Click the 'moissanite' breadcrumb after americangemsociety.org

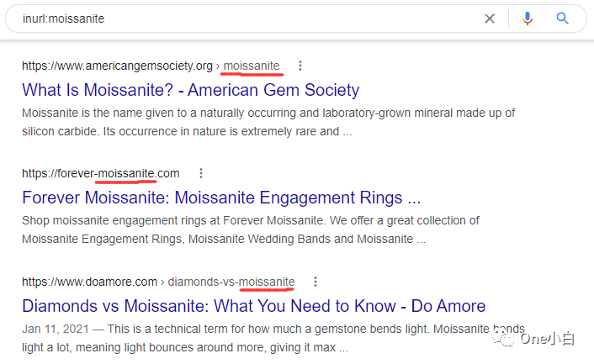pos(252,66)
